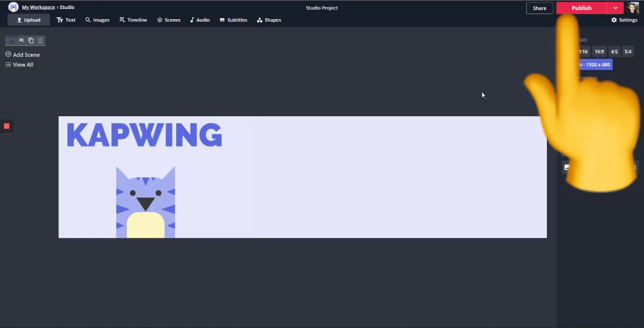Open the Timeline panel
The height and width of the screenshot is (328, 644).
coord(133,20)
